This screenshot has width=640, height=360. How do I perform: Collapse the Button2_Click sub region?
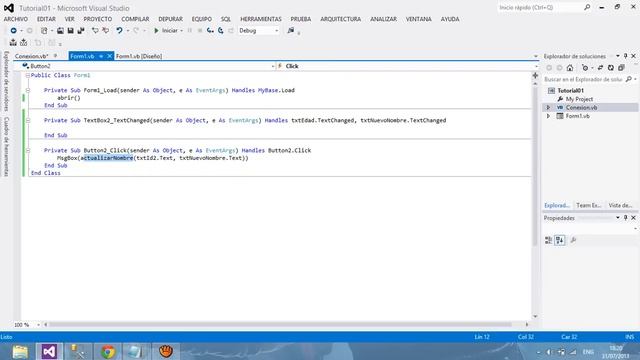coord(27,151)
